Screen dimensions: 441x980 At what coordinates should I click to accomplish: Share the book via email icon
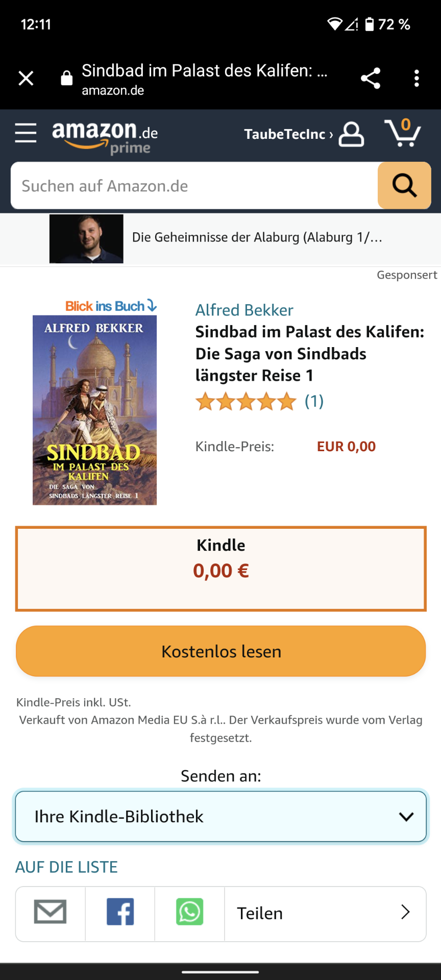click(x=50, y=914)
